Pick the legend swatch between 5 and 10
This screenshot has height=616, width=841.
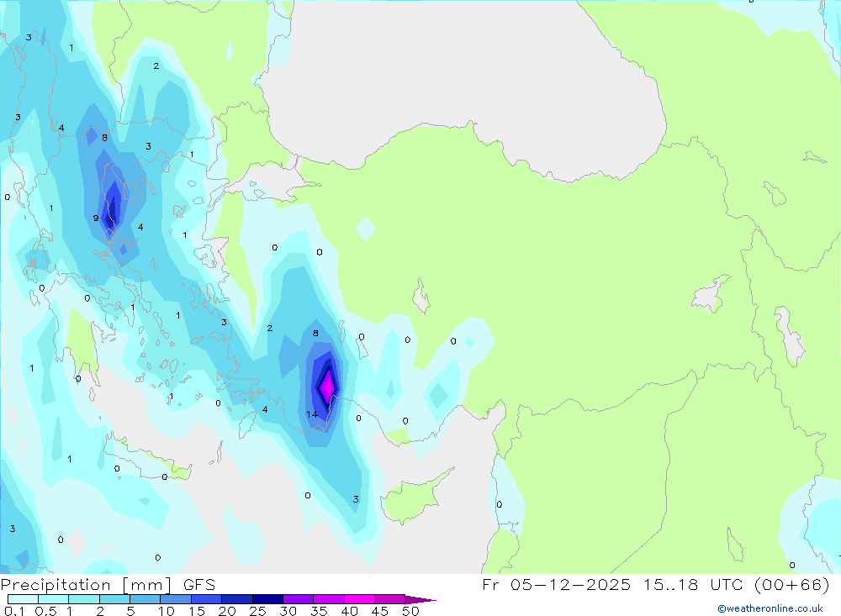coord(145,599)
